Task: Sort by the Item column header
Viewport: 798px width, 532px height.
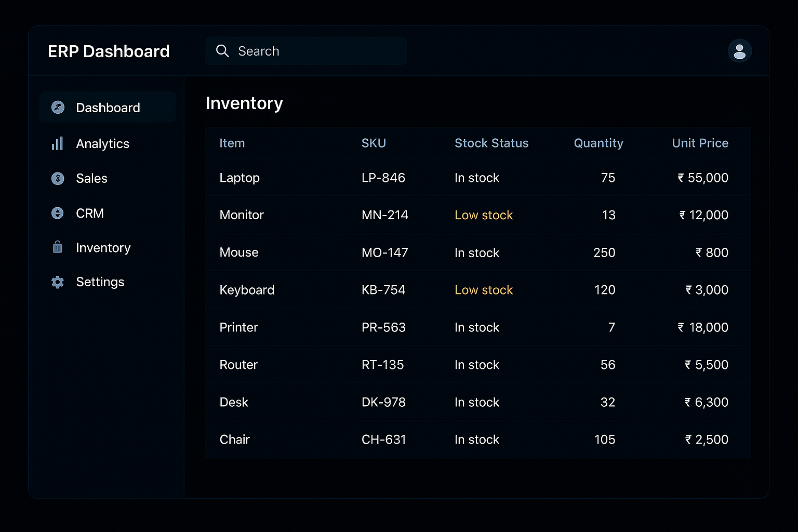Action: click(x=232, y=143)
